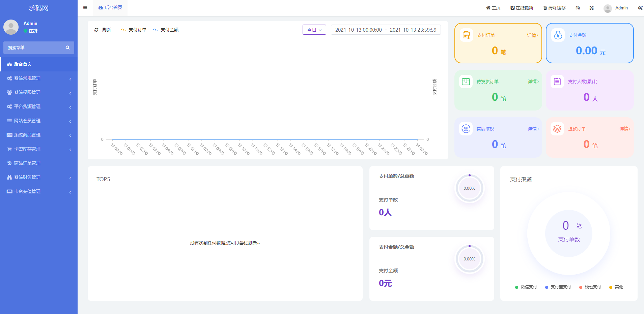Click the hamburger menu collapse icon
Screen dimensions: 644x314
[85, 8]
